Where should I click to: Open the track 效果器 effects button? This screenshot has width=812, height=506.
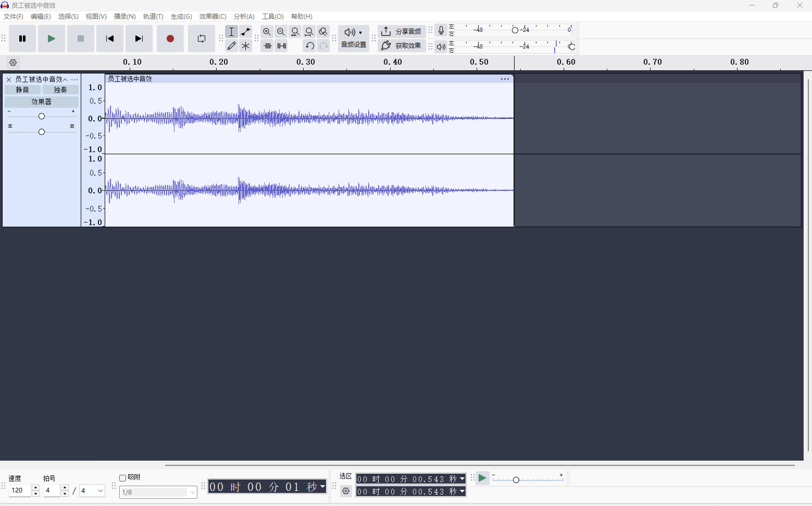[x=41, y=102]
